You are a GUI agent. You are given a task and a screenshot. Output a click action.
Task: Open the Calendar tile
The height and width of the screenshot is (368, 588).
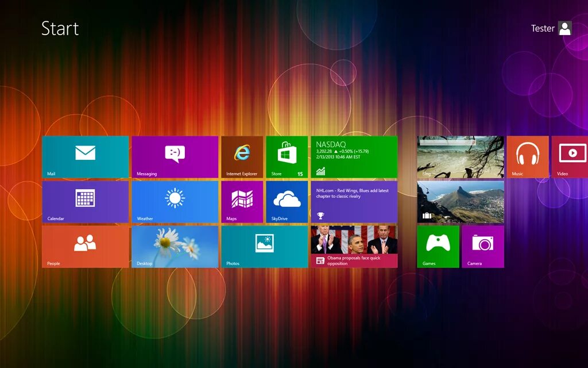[x=85, y=202]
